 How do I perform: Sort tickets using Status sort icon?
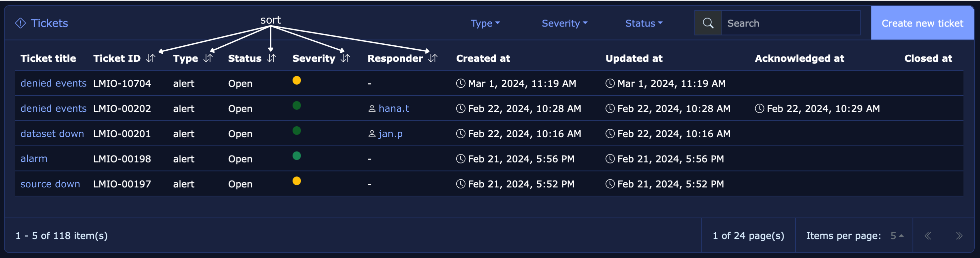point(271,58)
